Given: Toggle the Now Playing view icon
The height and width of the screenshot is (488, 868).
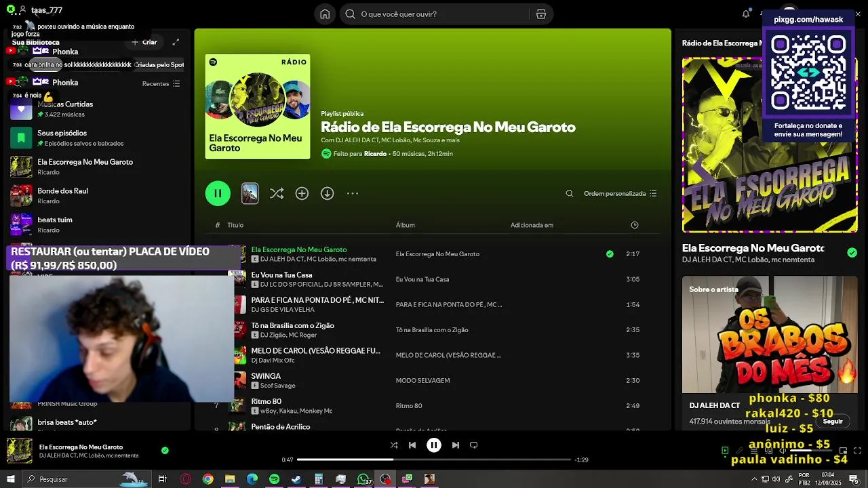Looking at the screenshot, I should pyautogui.click(x=725, y=451).
